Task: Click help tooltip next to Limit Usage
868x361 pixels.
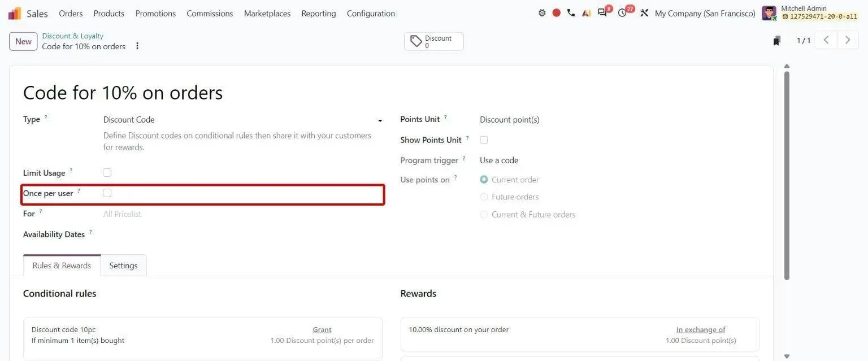Action: (x=71, y=171)
